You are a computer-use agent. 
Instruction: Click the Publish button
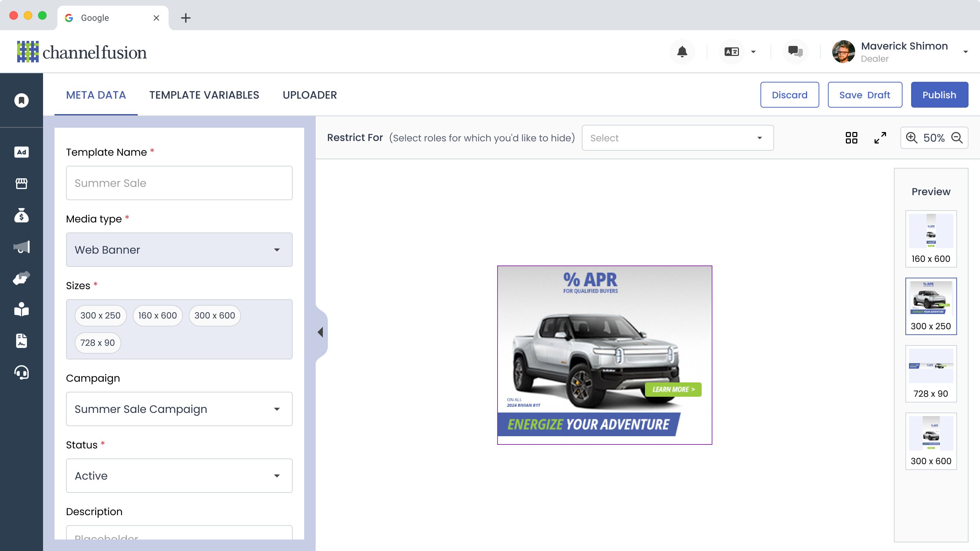(939, 95)
